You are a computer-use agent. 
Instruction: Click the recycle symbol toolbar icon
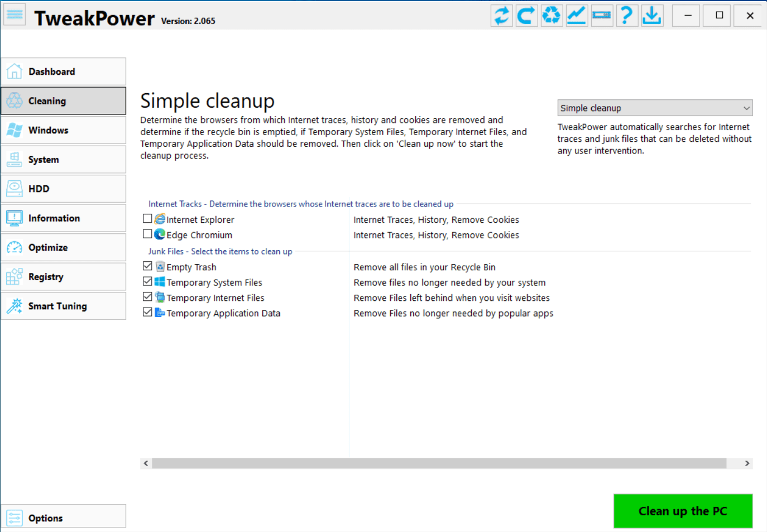552,15
